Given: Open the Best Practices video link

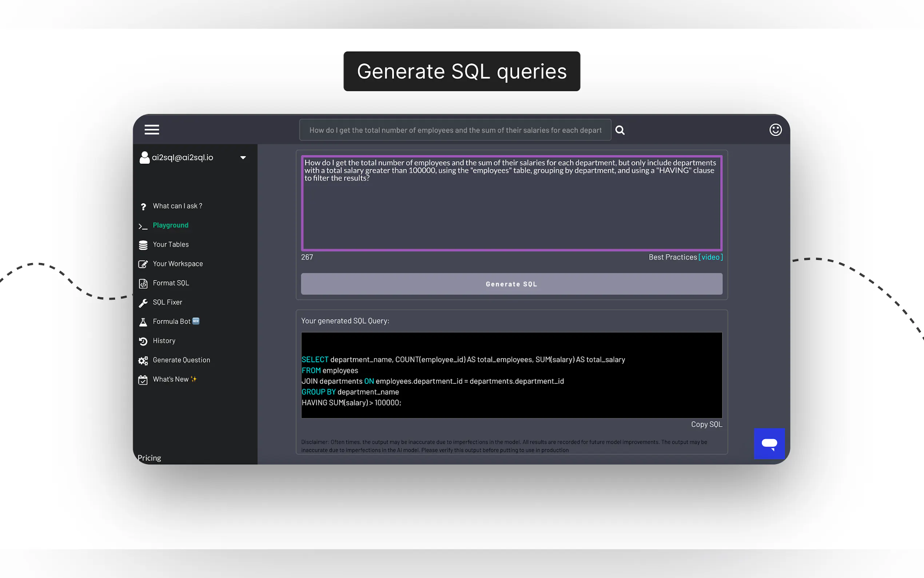Looking at the screenshot, I should pos(710,257).
